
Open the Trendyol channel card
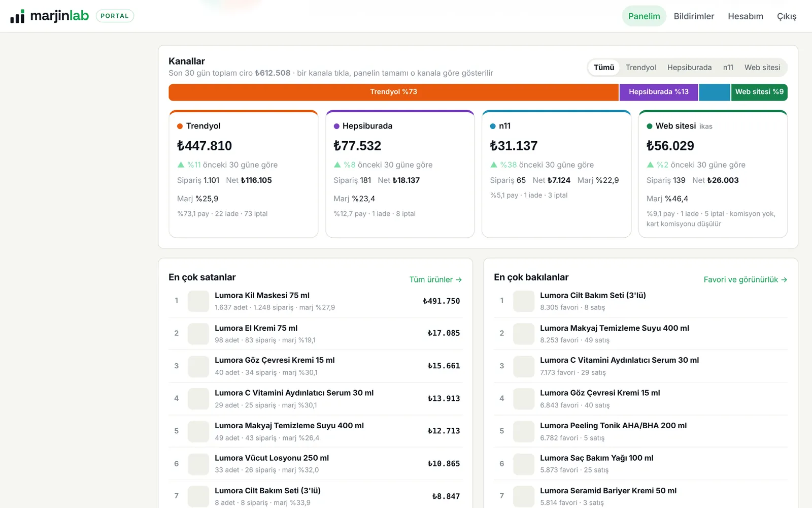(244, 174)
